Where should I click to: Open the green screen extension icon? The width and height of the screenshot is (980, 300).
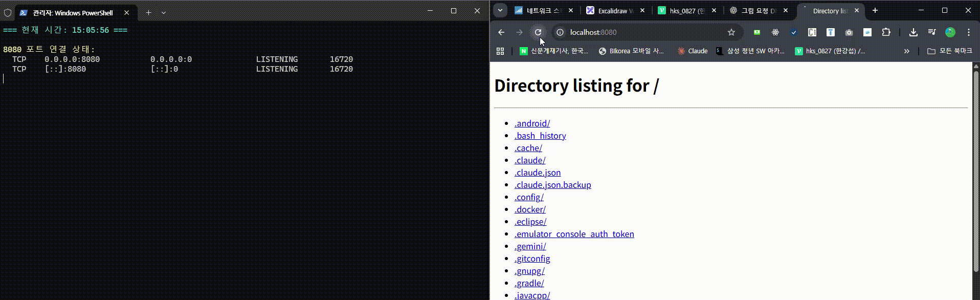tap(757, 32)
